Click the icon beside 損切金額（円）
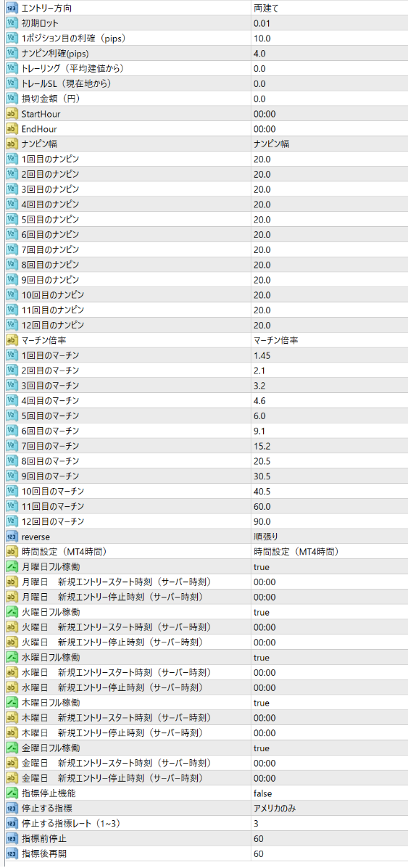This screenshot has width=408, height=868. tap(12, 99)
